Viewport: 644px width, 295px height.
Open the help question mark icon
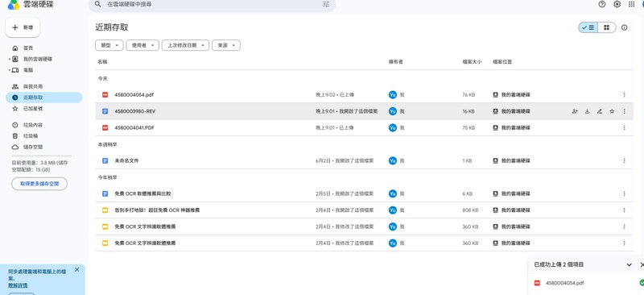(x=602, y=4)
